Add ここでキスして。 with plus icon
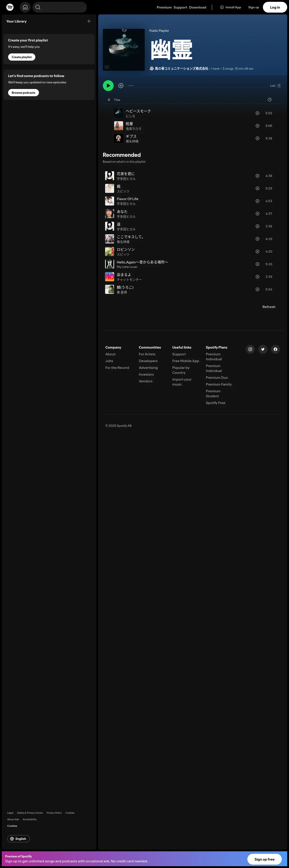The height and width of the screenshot is (868, 289). [x=257, y=239]
